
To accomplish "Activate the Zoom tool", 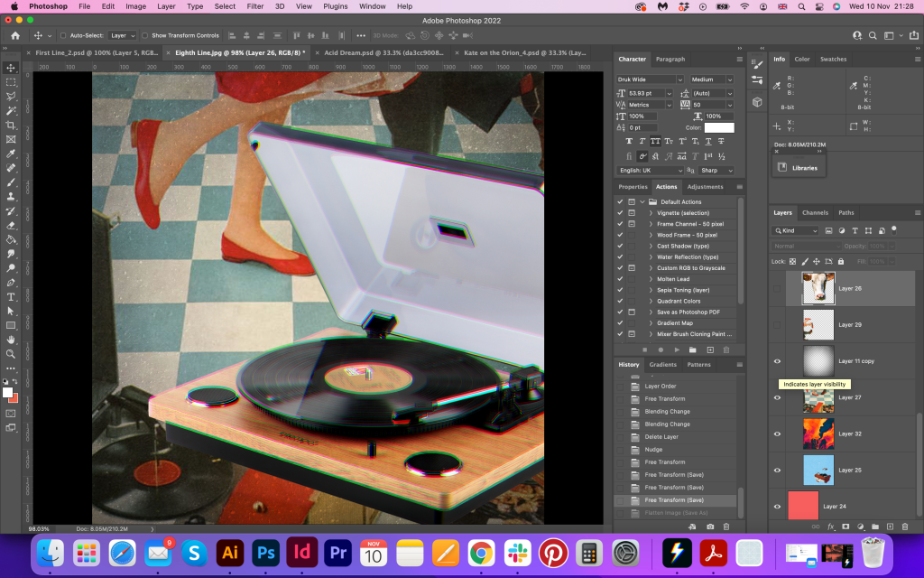I will pos(11,353).
